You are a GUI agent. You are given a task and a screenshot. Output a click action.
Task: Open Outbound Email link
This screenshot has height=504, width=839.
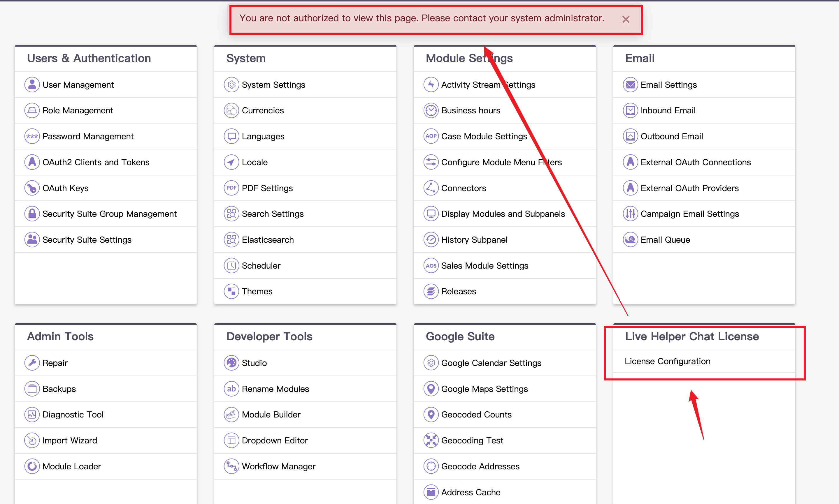[672, 136]
